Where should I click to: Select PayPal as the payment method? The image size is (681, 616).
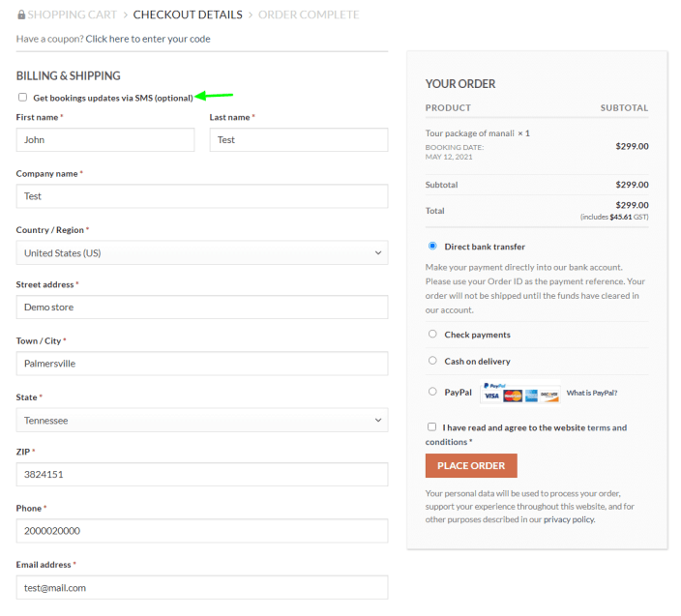(432, 392)
